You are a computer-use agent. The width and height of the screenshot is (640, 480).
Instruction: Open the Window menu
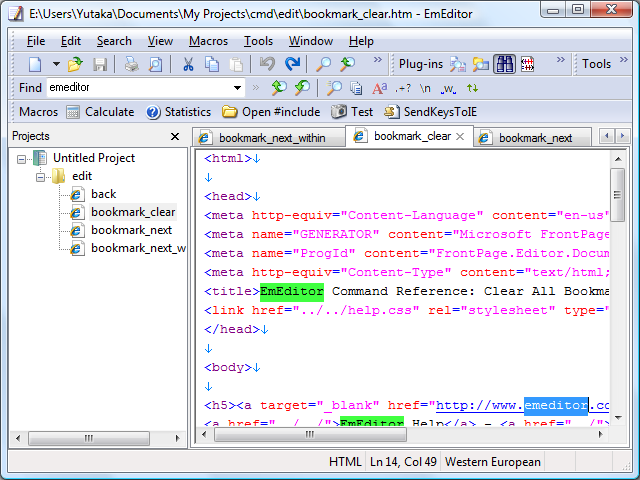311,41
